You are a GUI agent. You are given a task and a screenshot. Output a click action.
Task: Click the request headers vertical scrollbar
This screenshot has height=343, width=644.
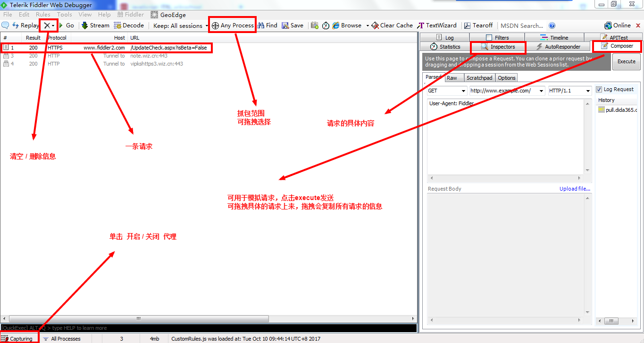coord(588,137)
